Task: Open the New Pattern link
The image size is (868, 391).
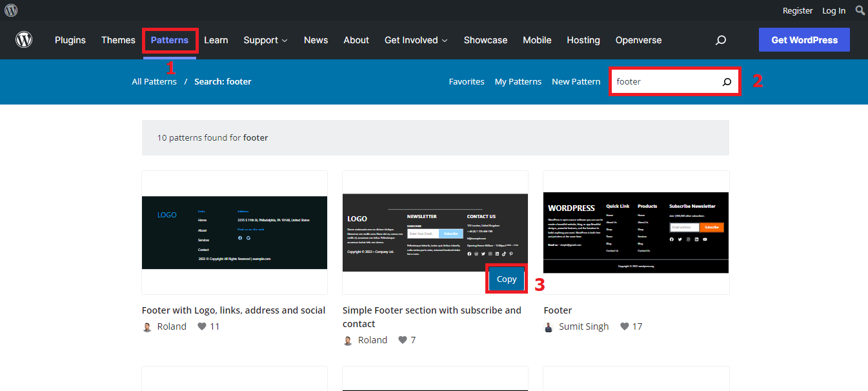Action: point(576,81)
